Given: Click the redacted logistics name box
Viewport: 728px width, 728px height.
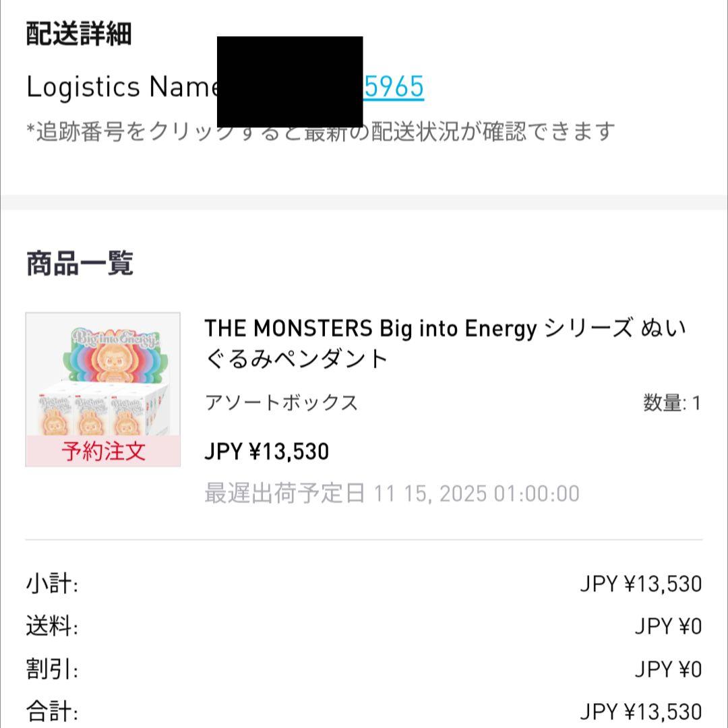Looking at the screenshot, I should point(290,74).
